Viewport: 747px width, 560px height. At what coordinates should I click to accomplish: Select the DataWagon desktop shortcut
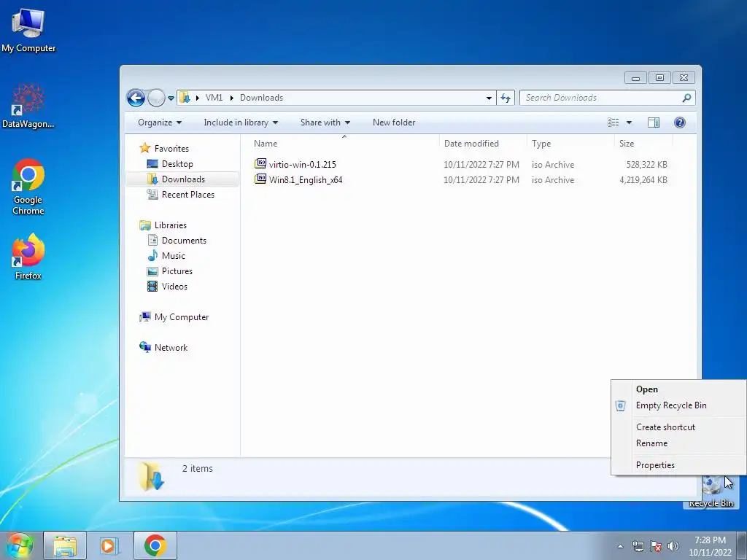point(28,106)
